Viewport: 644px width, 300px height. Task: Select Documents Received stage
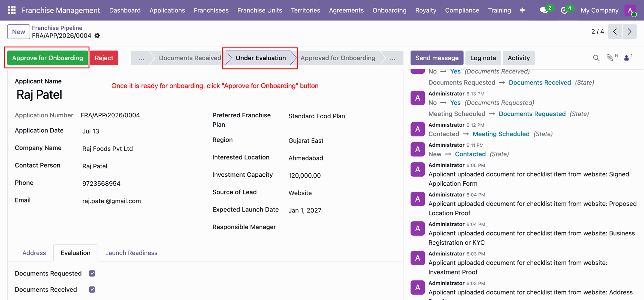(190, 58)
